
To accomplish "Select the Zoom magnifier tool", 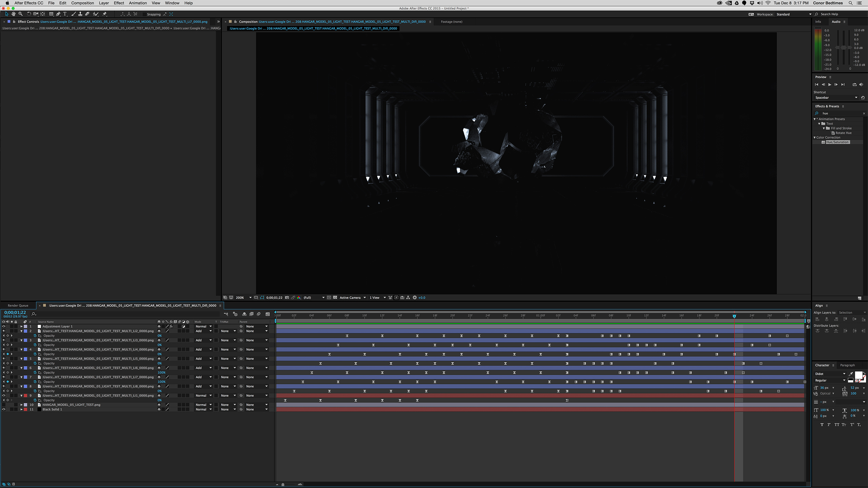I will click(20, 14).
